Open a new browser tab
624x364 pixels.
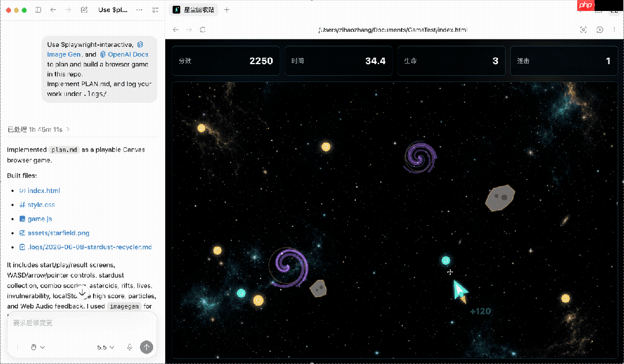tap(227, 10)
